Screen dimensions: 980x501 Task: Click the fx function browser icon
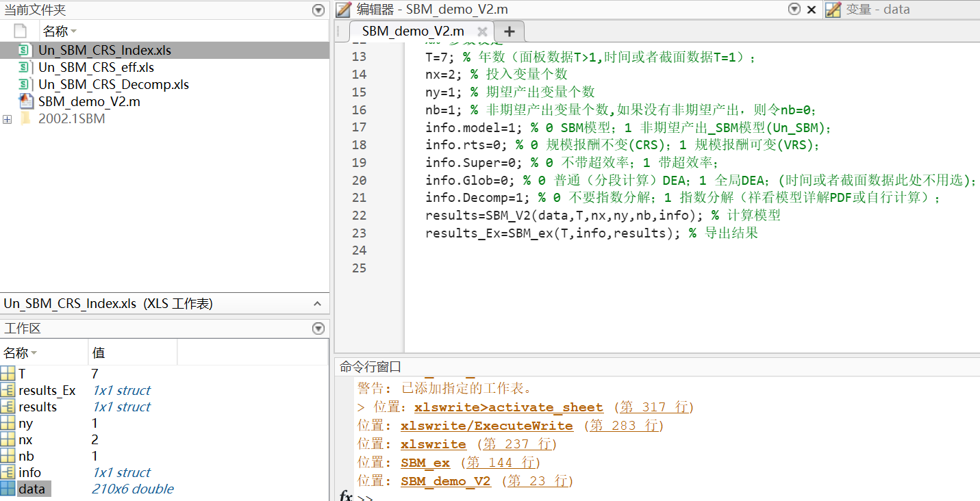346,496
